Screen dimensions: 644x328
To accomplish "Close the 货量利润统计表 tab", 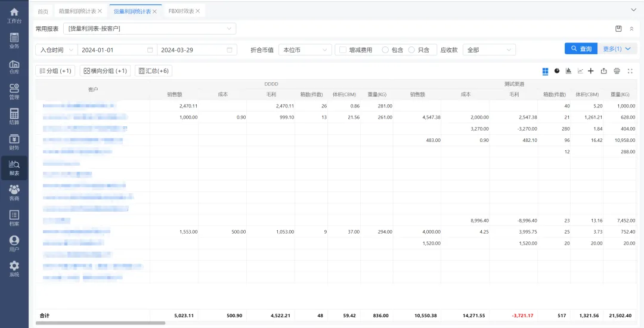I will coord(154,11).
